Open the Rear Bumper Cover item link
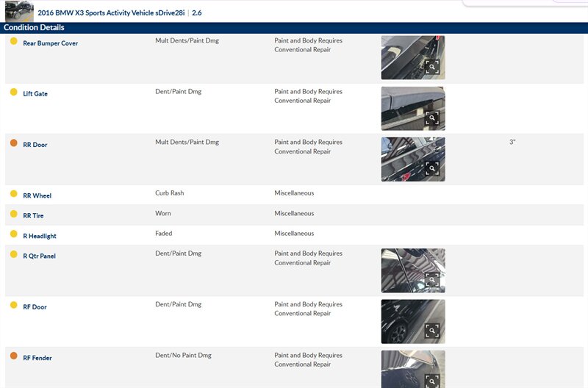 click(50, 43)
